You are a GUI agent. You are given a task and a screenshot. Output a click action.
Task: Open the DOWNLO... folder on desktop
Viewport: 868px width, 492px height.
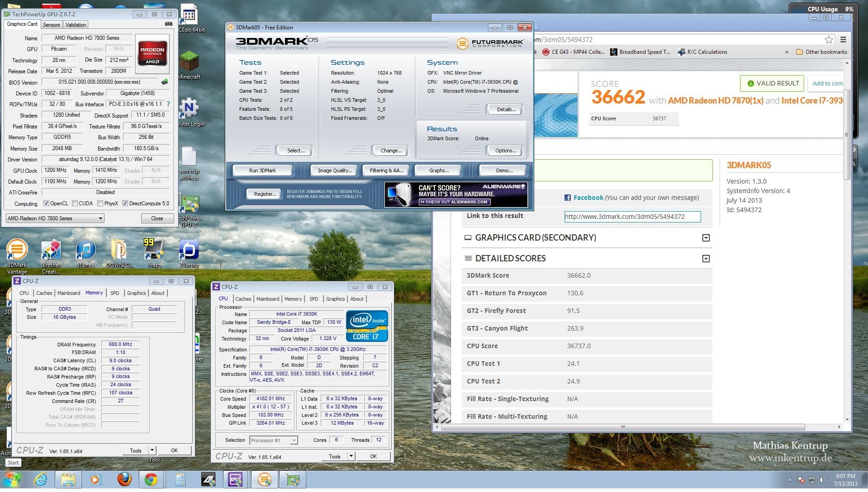[x=120, y=253]
